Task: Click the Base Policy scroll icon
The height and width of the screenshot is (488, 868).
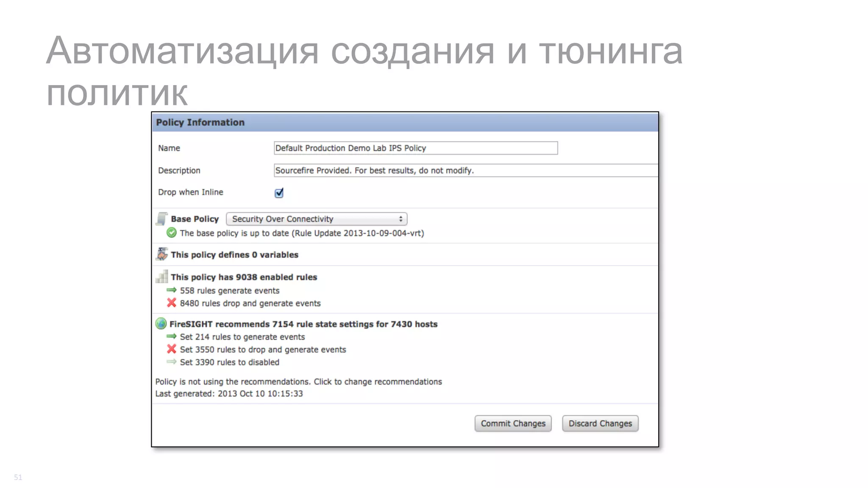Action: click(x=162, y=219)
